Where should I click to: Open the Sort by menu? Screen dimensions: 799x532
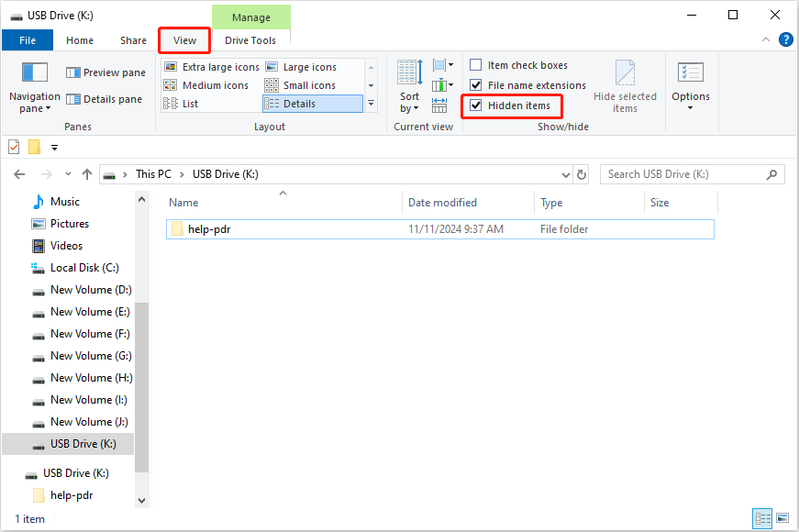pyautogui.click(x=409, y=86)
